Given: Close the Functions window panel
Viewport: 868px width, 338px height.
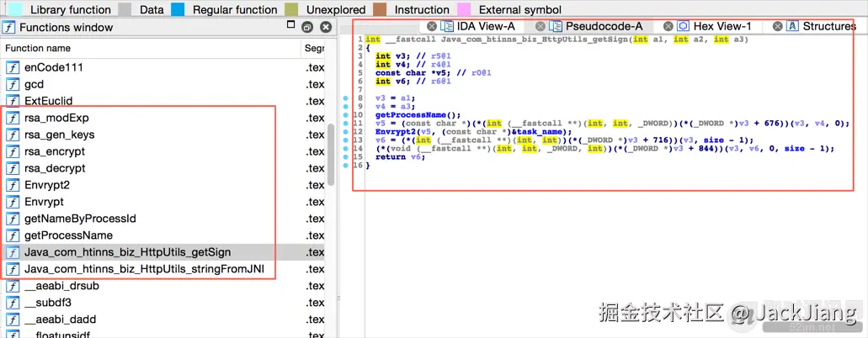Looking at the screenshot, I should click(x=326, y=27).
